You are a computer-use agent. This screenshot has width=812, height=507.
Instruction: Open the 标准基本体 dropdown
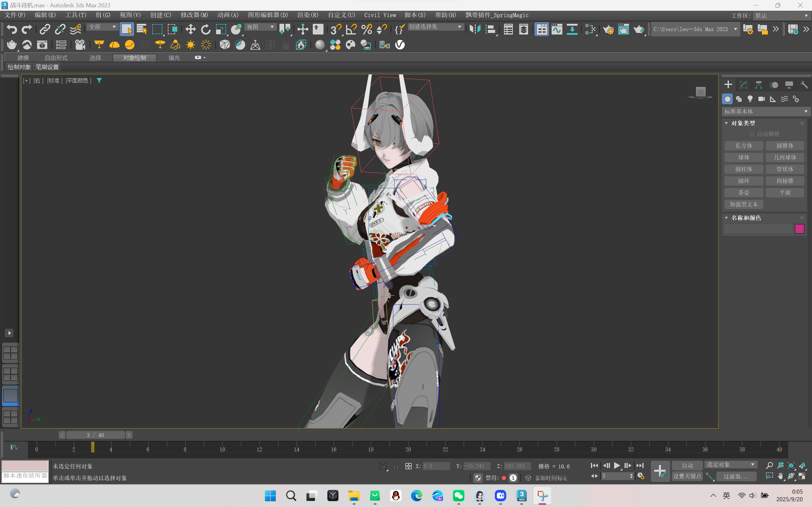point(766,111)
